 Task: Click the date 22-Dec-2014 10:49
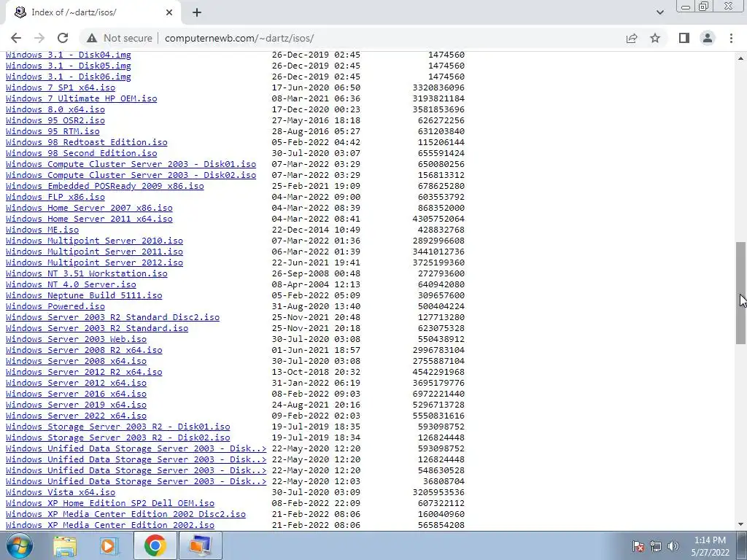point(316,230)
